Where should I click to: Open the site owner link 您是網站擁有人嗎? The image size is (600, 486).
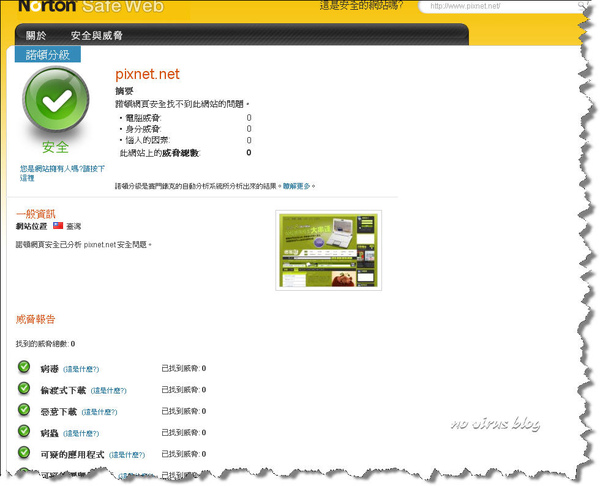tap(62, 173)
